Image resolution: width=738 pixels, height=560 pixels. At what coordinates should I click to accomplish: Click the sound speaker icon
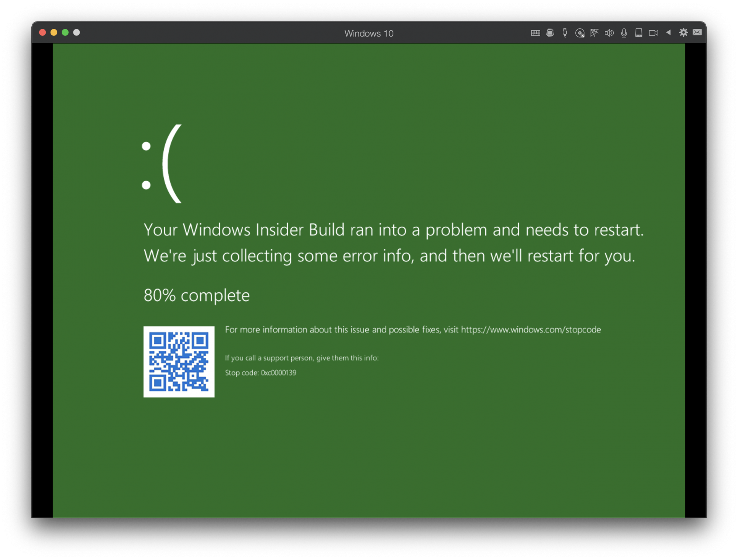pyautogui.click(x=609, y=33)
